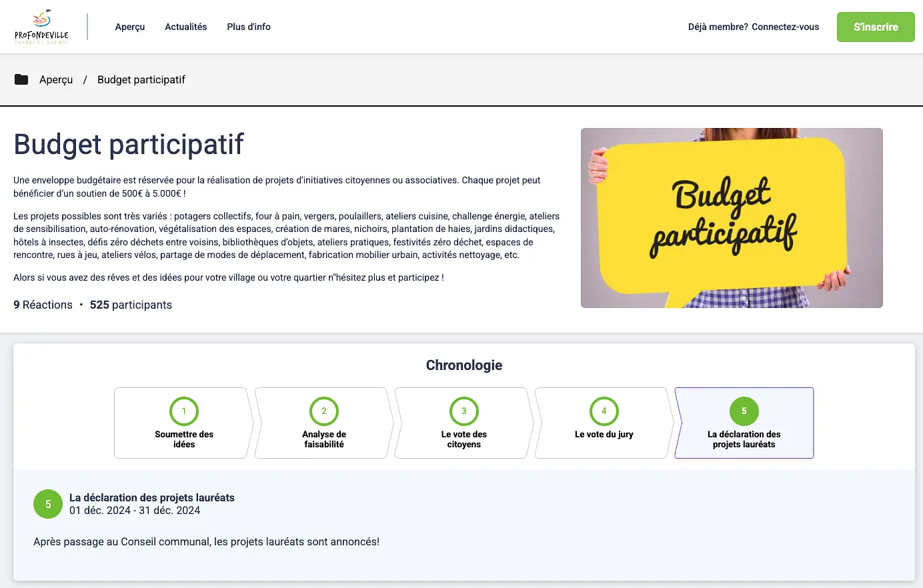Select timeline step 2 Analyse de faisabilité
Screen dimensions: 923x588
click(324, 423)
